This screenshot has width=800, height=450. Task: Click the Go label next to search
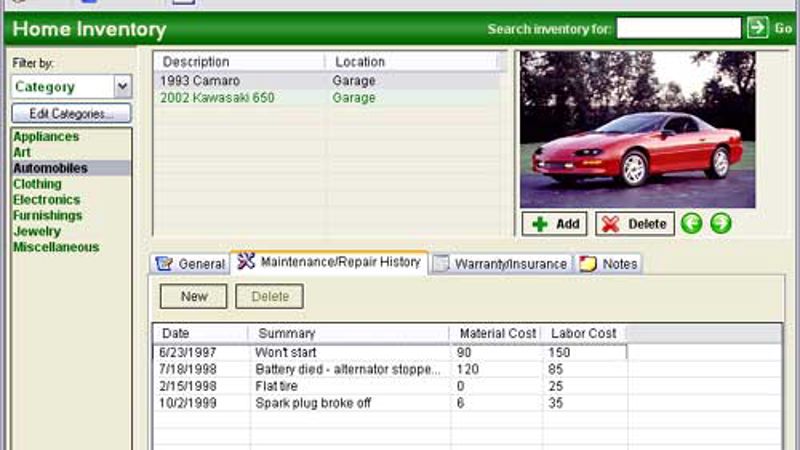pos(783,28)
